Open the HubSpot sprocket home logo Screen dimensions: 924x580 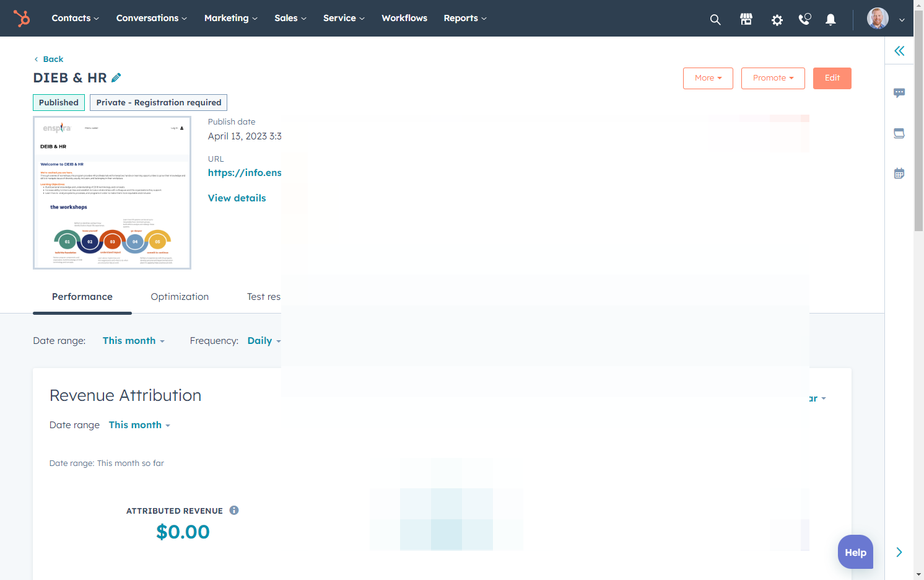[22, 19]
